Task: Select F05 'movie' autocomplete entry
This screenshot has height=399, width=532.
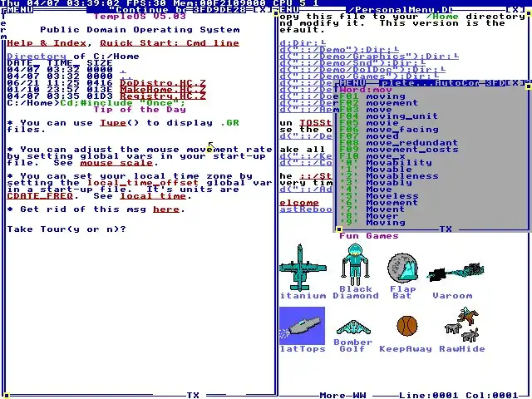Action: click(369, 123)
